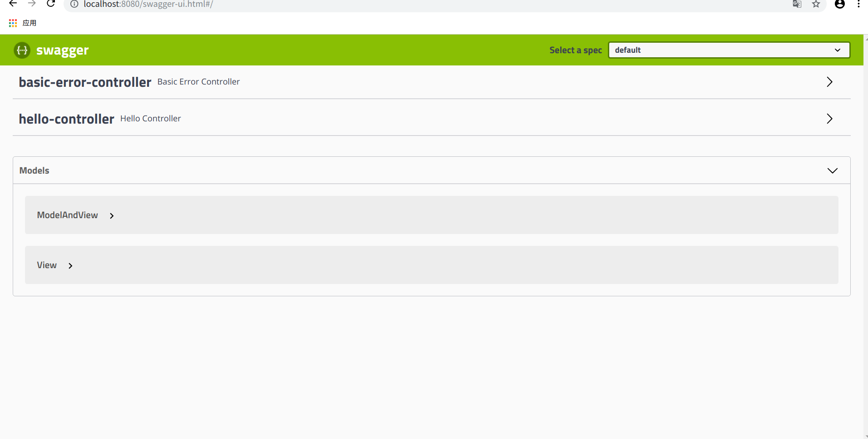Click the browser forward arrow
The image size is (868, 439).
coord(32,4)
